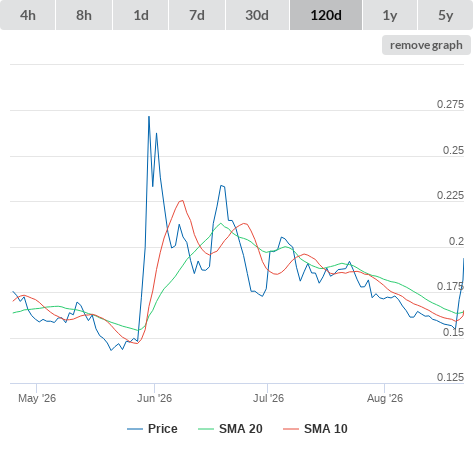Open the 7d time range view

coord(197,15)
